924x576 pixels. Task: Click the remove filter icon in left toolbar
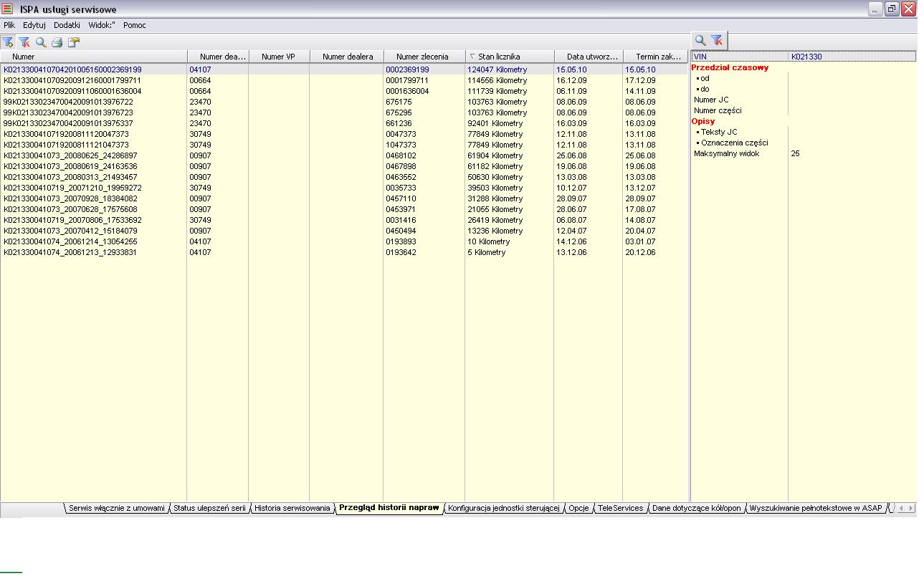24,42
